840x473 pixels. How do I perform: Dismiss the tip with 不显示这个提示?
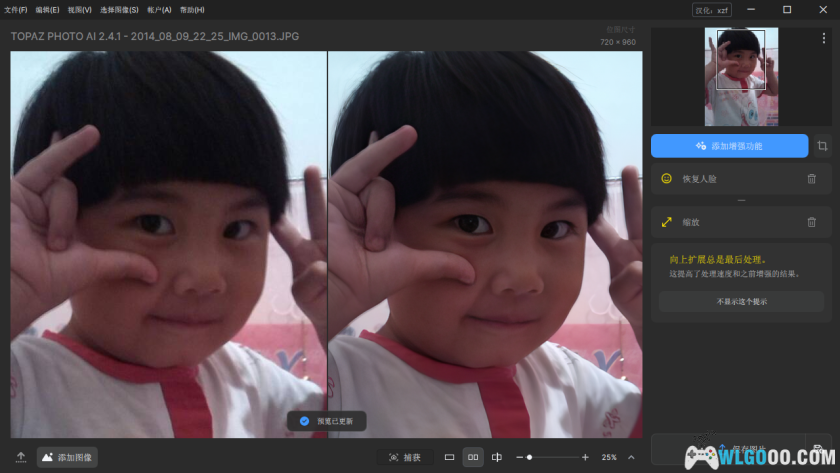pos(741,302)
